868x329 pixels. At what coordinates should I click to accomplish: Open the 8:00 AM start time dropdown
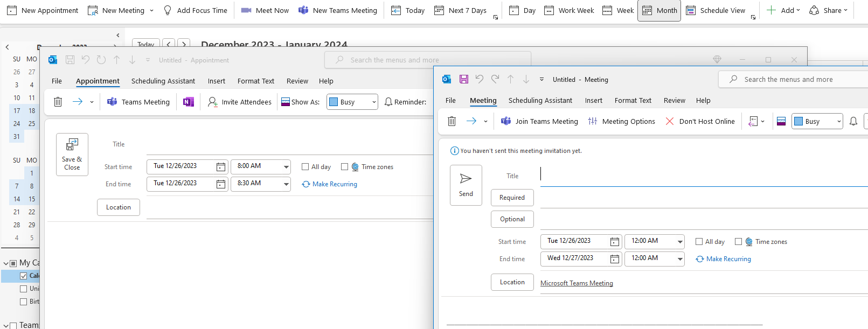[286, 167]
